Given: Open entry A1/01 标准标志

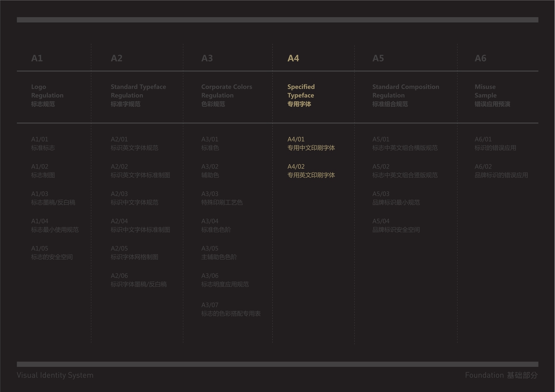Looking at the screenshot, I should [43, 144].
